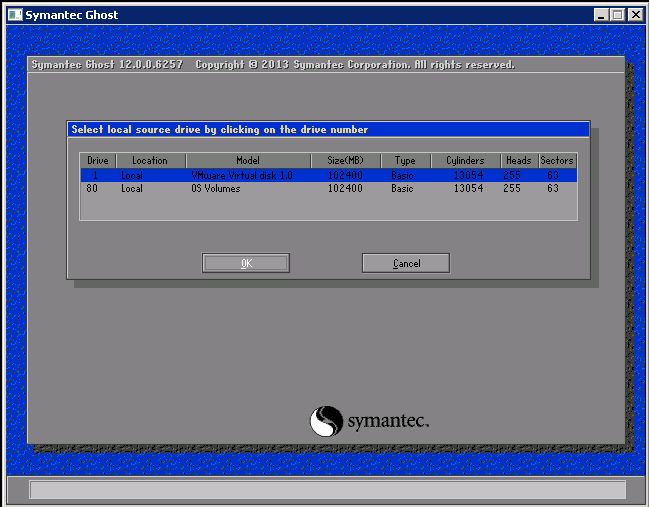Click the Local location in drive 80 row
Screen dimensions: 649x507
tap(132, 188)
